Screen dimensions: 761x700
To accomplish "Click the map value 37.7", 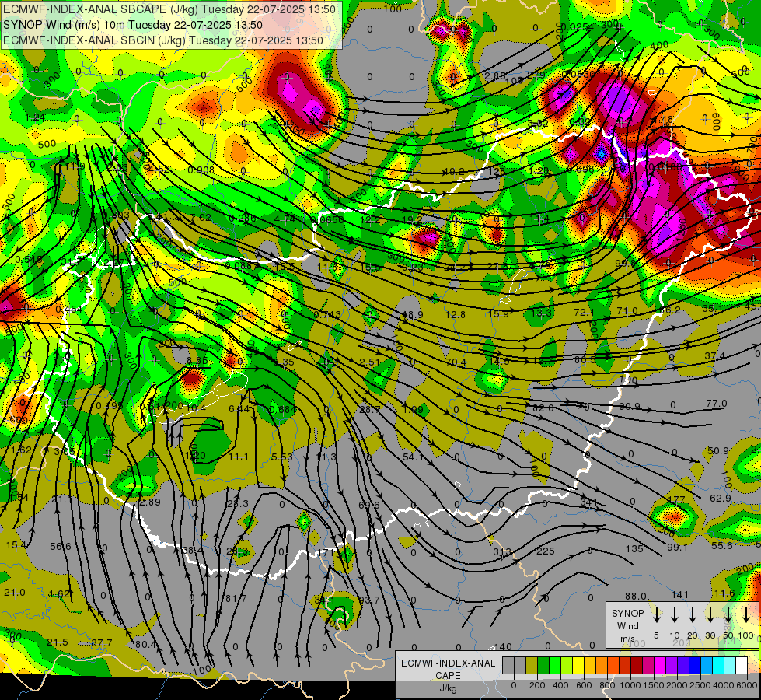I will click(101, 642).
